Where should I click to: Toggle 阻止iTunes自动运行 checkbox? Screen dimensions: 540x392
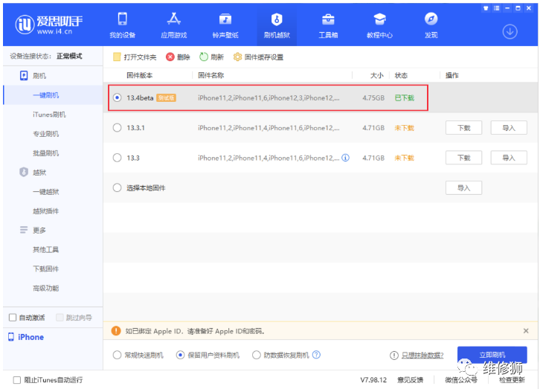click(17, 379)
